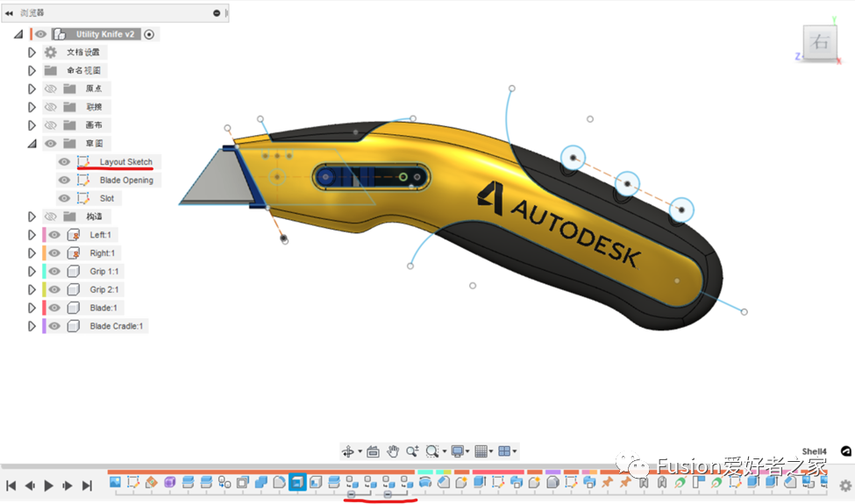Open Grid and Snaps dropdown arrow
Screen dimensions: 855x504
click(491, 451)
